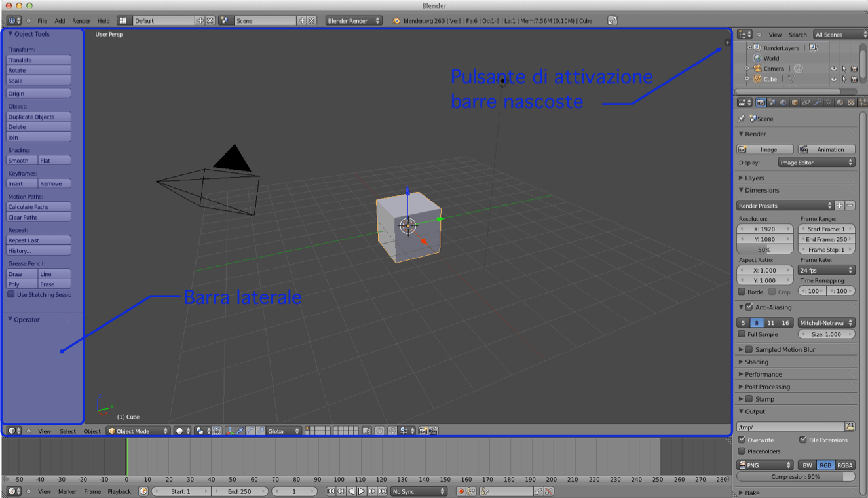Adjust the Compression 90% slider
Image resolution: width=868 pixels, height=498 pixels.
[x=795, y=476]
